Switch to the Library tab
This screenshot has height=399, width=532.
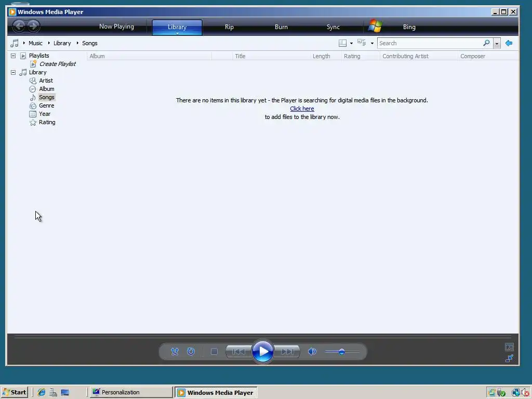[177, 27]
